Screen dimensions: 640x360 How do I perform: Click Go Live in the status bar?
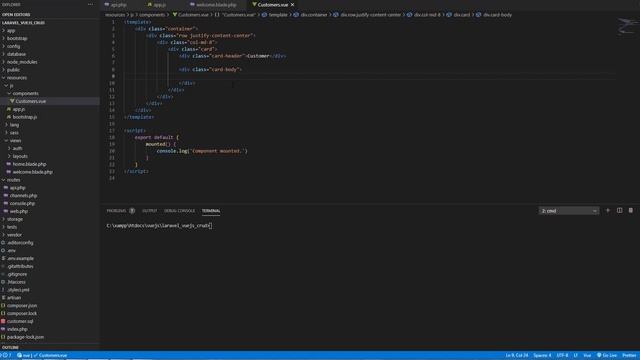[x=607, y=356]
